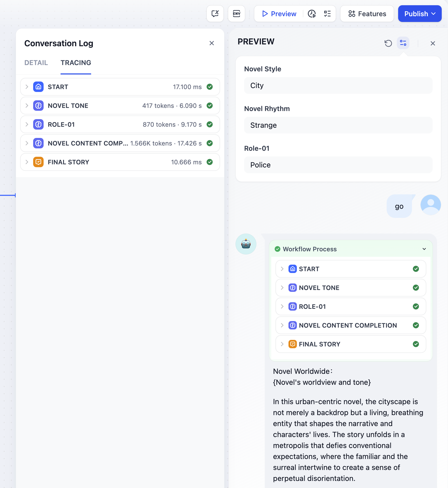
Task: Open the conversation variables icon in toolbar
Action: coord(215,14)
